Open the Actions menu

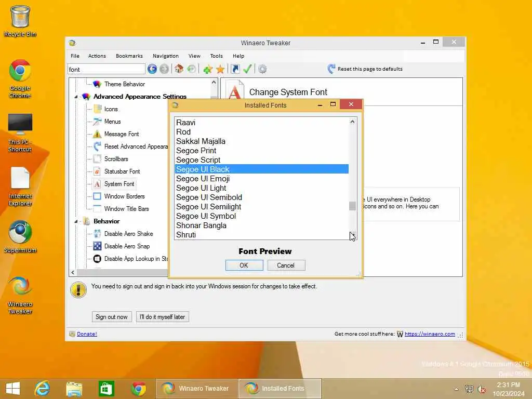tap(97, 56)
